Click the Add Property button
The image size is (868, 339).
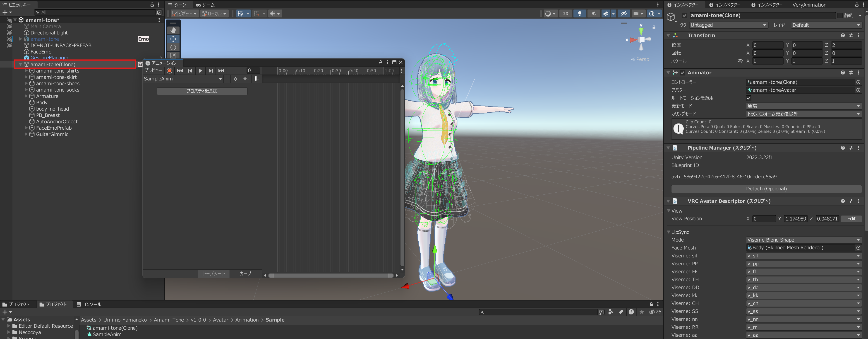[202, 91]
